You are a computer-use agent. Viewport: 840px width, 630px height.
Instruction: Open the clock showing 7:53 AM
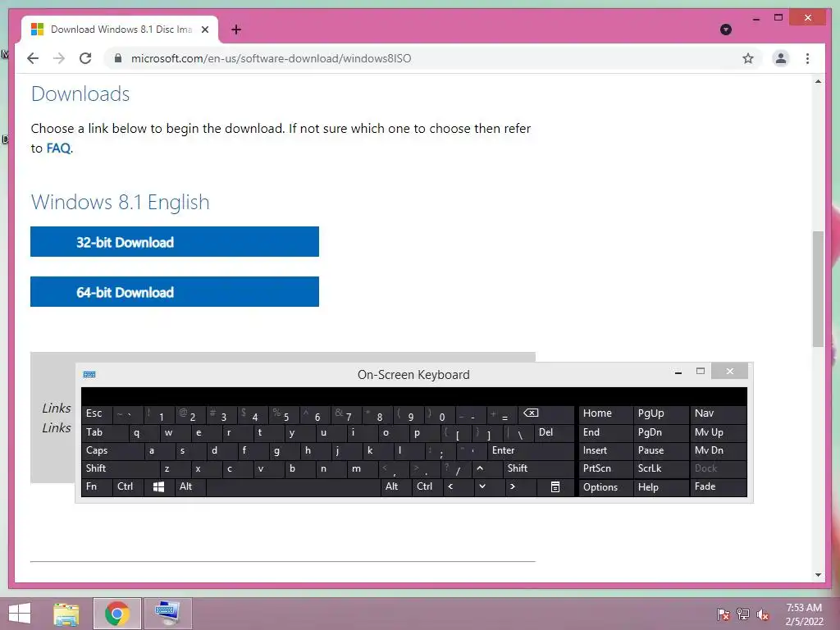pyautogui.click(x=804, y=614)
